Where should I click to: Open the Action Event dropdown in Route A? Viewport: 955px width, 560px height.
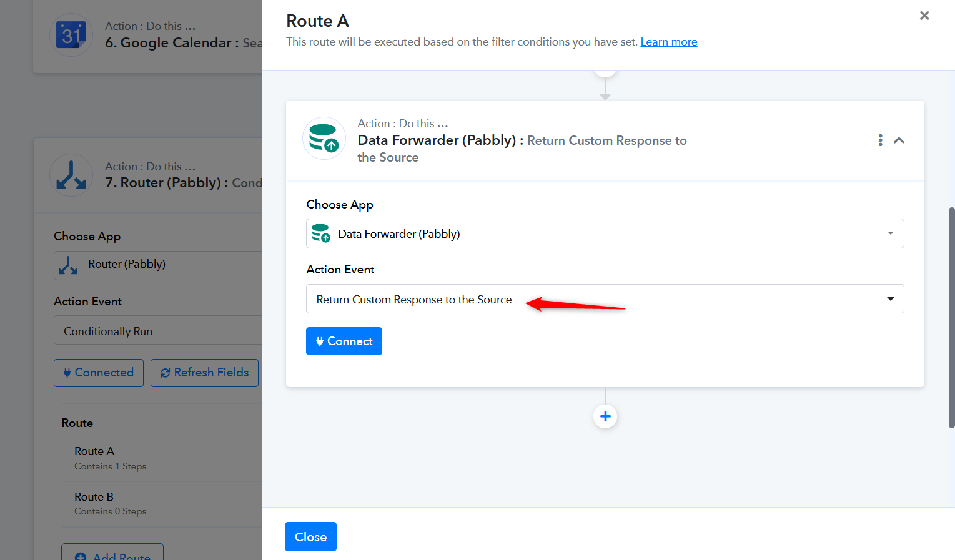605,299
